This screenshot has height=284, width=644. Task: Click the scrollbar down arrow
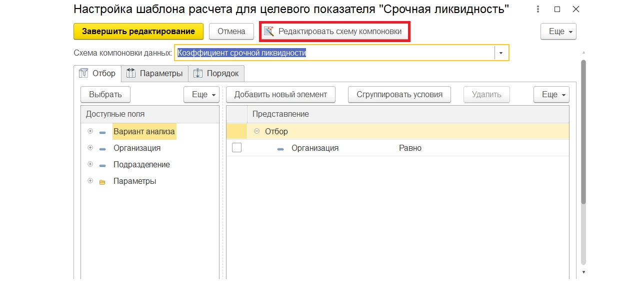pyautogui.click(x=583, y=272)
